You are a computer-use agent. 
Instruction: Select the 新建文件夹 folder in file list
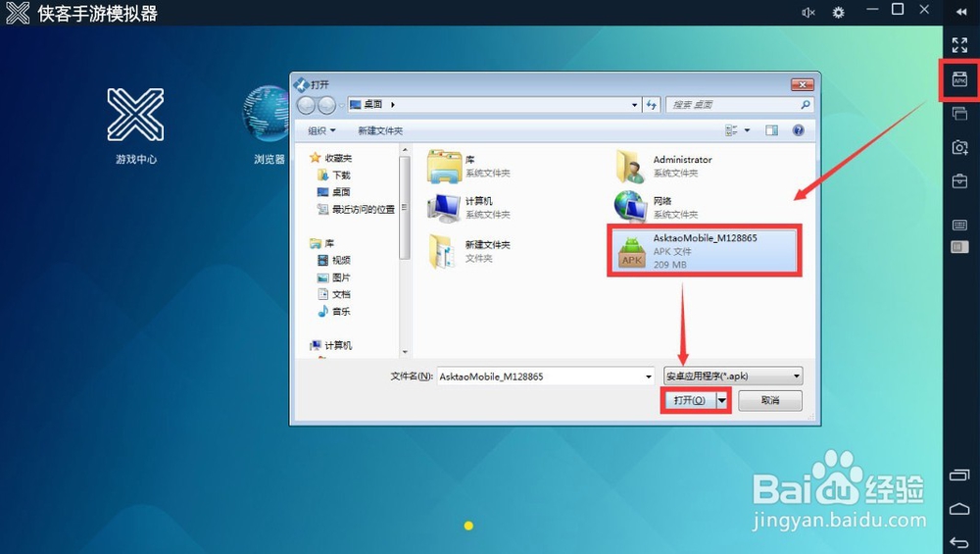coord(469,251)
